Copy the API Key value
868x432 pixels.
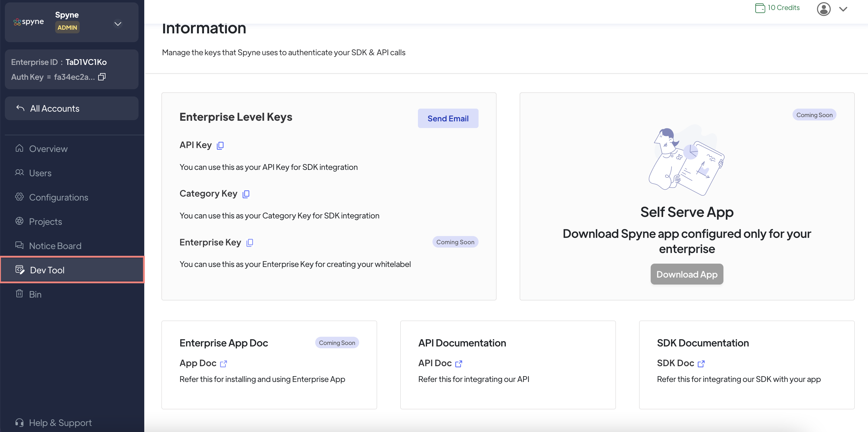pyautogui.click(x=220, y=145)
